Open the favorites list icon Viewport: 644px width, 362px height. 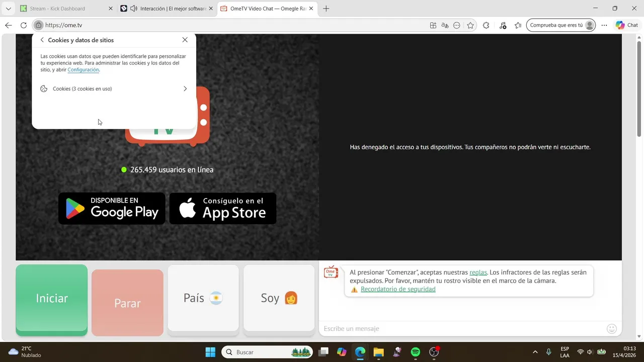(x=518, y=25)
